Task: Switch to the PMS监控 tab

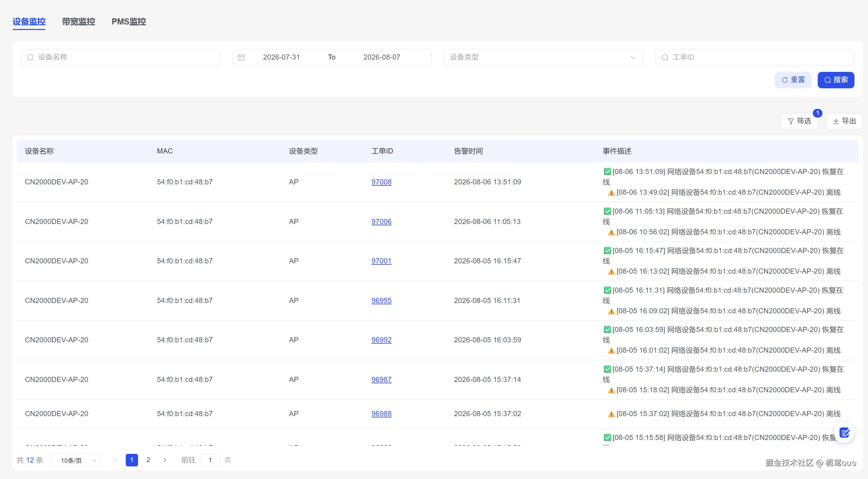Action: (129, 22)
